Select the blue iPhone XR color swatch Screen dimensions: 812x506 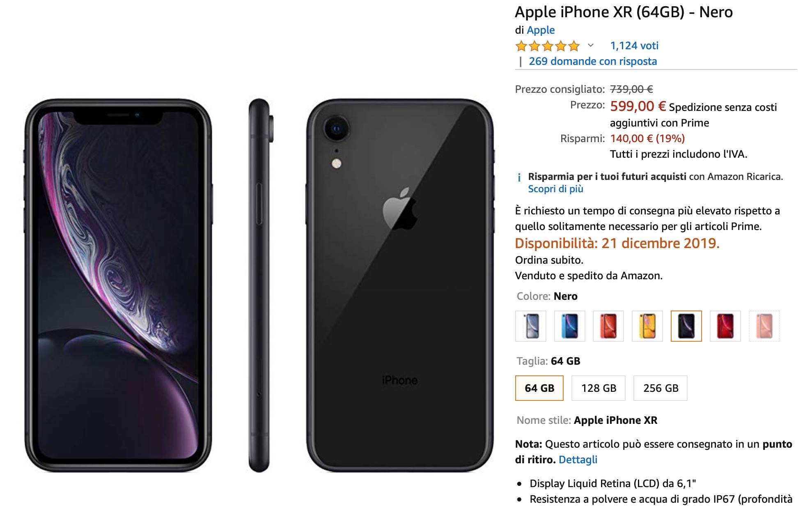click(569, 326)
